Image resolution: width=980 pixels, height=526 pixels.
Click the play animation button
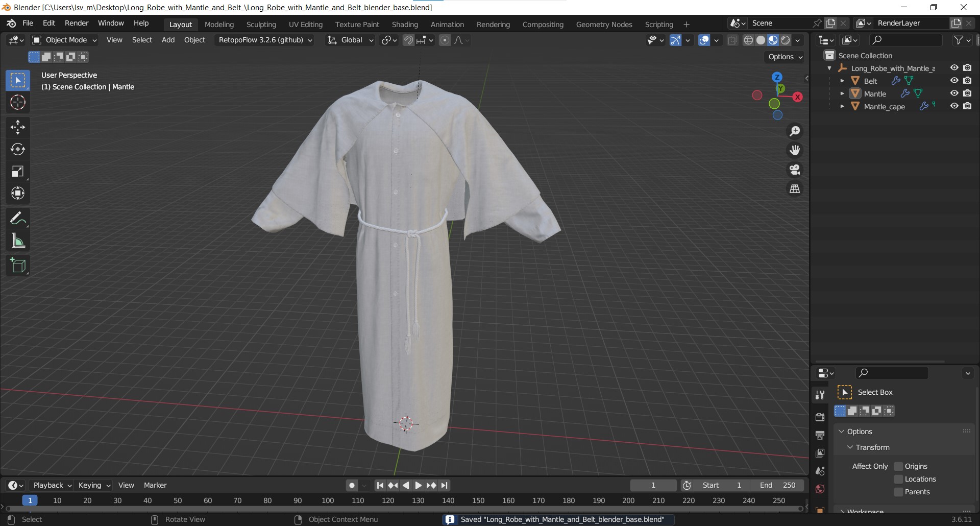tap(419, 485)
